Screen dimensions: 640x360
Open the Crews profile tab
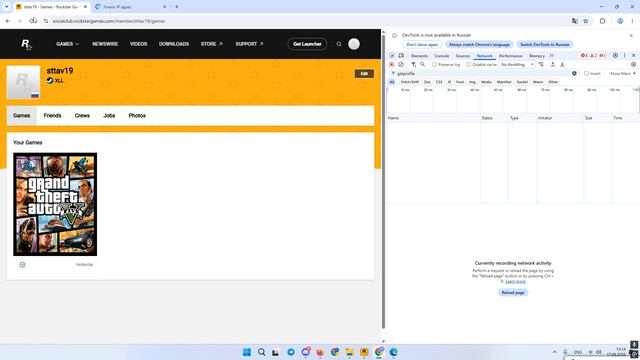pos(82,116)
